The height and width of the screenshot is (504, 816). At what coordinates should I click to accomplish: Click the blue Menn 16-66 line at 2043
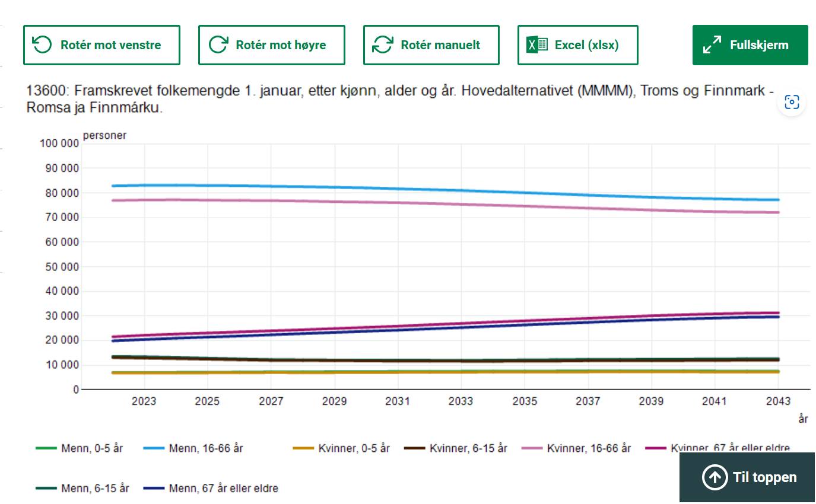(x=777, y=200)
